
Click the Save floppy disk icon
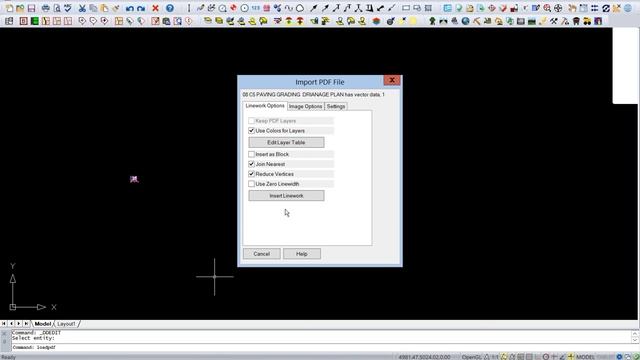[x=31, y=8]
